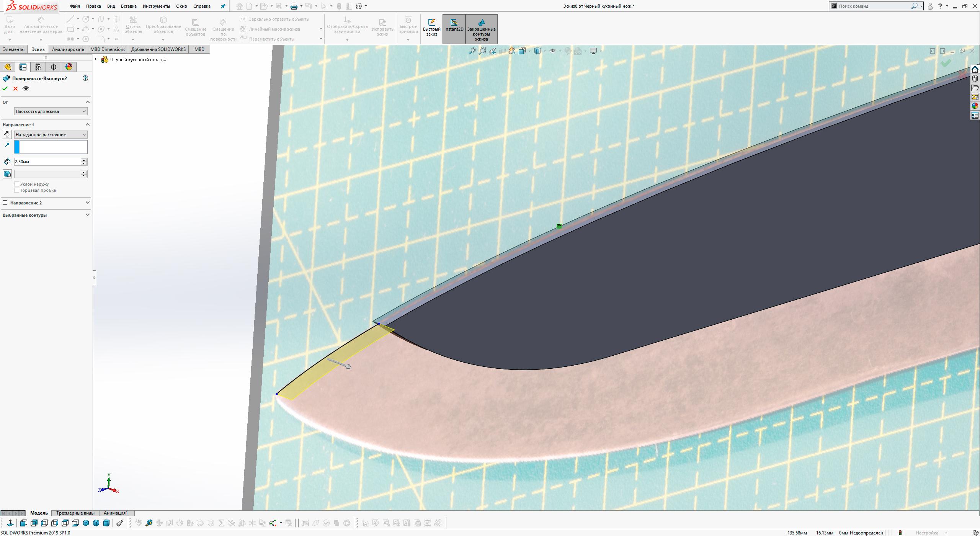
Task: Collapse the Выбранные контуры section
Action: coord(87,215)
